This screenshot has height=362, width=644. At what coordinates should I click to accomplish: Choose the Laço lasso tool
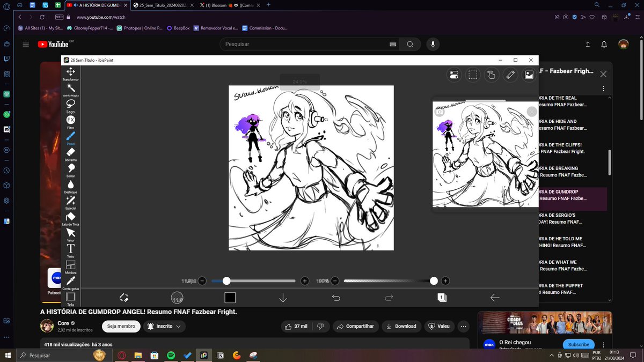point(70,106)
